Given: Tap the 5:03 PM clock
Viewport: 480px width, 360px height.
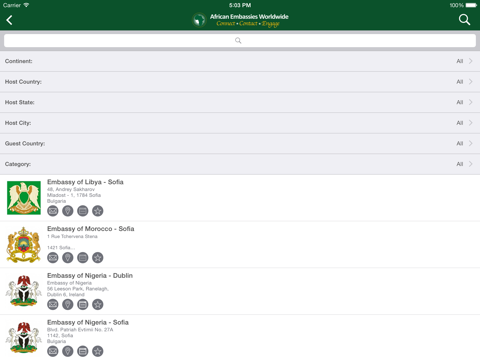Looking at the screenshot, I should [x=240, y=5].
